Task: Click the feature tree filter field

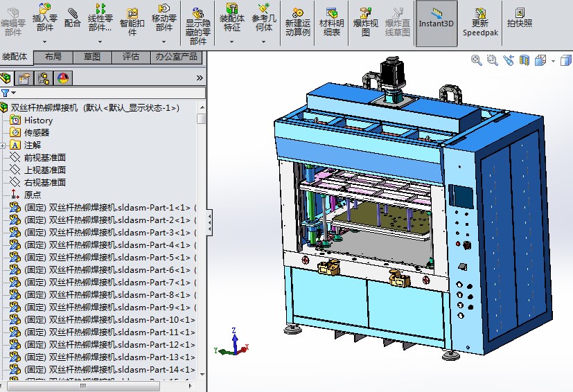Action: tap(109, 93)
